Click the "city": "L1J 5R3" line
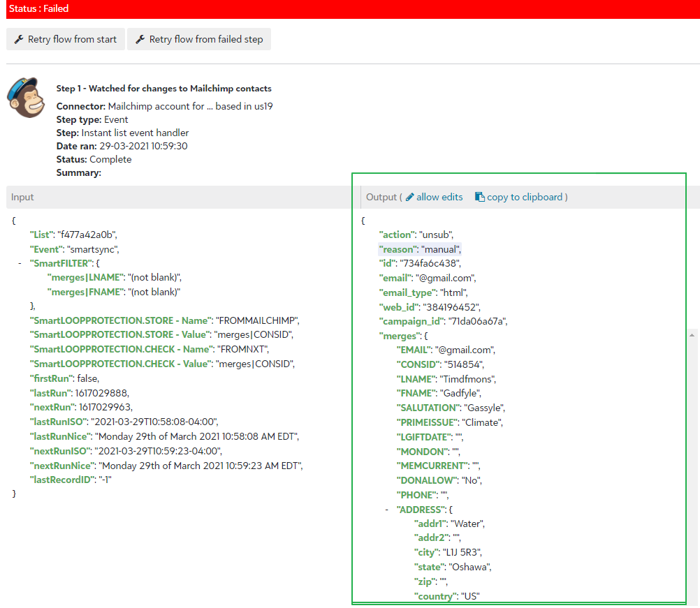The height and width of the screenshot is (608, 700). point(449,552)
